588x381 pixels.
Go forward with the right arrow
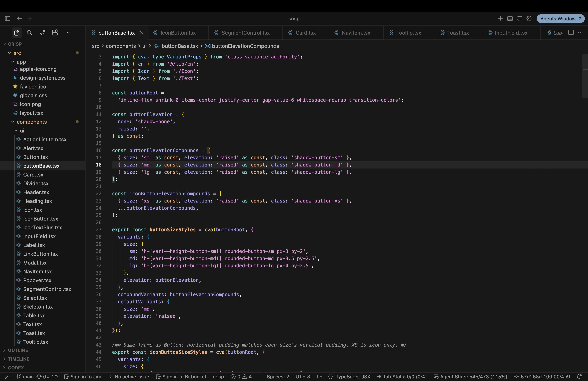[29, 19]
